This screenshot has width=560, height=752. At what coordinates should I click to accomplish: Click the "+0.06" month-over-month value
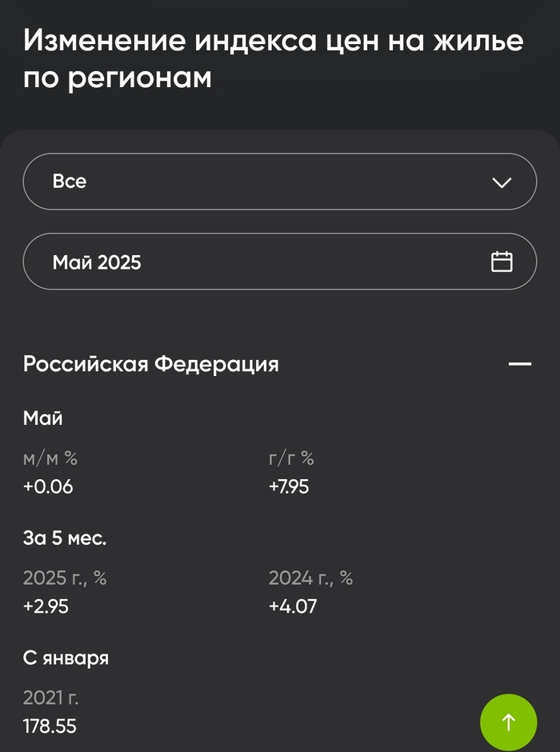click(48, 486)
